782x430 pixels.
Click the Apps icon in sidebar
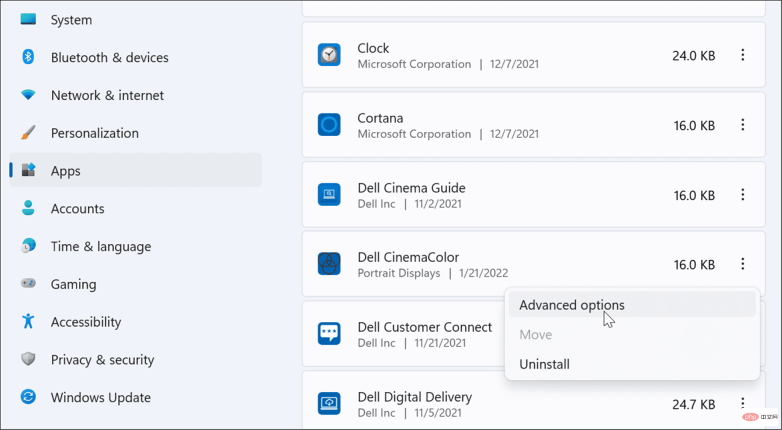[x=28, y=171]
